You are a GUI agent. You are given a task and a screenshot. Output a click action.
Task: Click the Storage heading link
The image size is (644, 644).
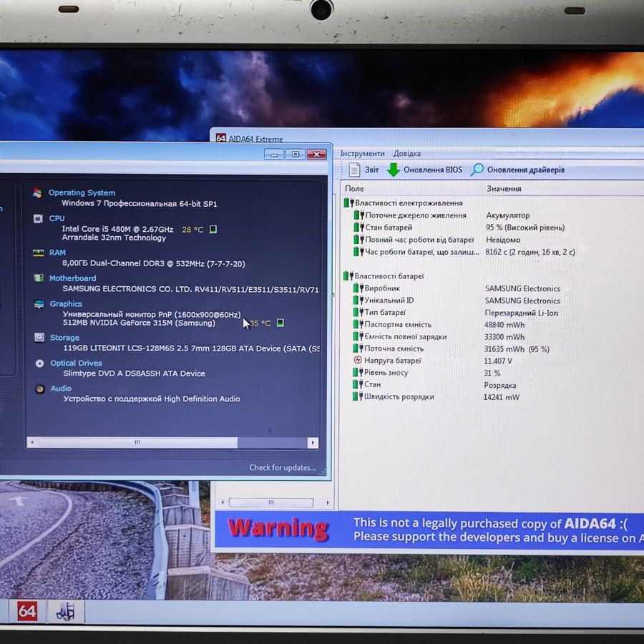click(64, 338)
